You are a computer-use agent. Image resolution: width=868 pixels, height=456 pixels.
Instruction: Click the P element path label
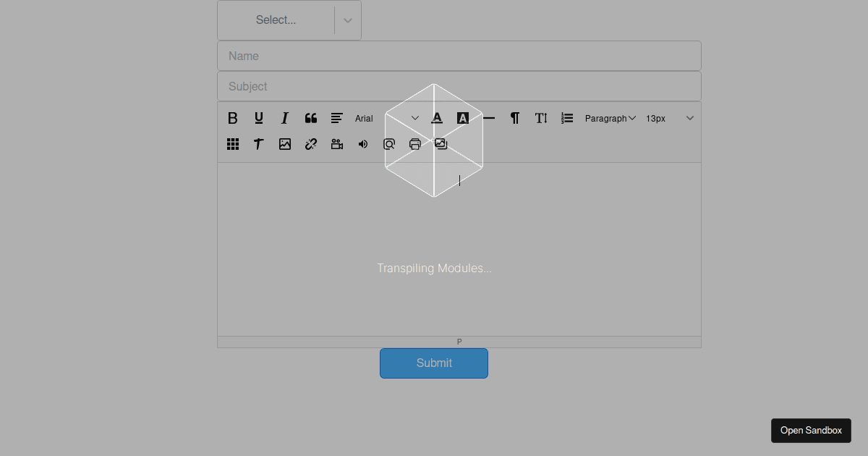[459, 342]
